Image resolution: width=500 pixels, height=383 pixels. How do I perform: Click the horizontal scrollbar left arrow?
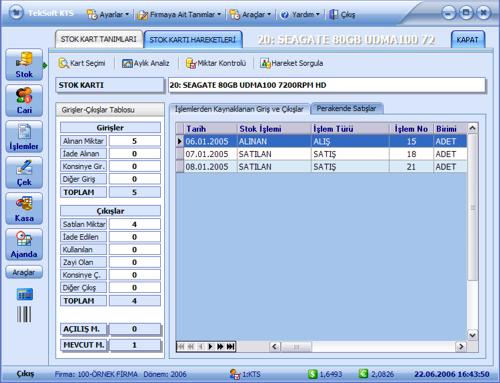(275, 347)
